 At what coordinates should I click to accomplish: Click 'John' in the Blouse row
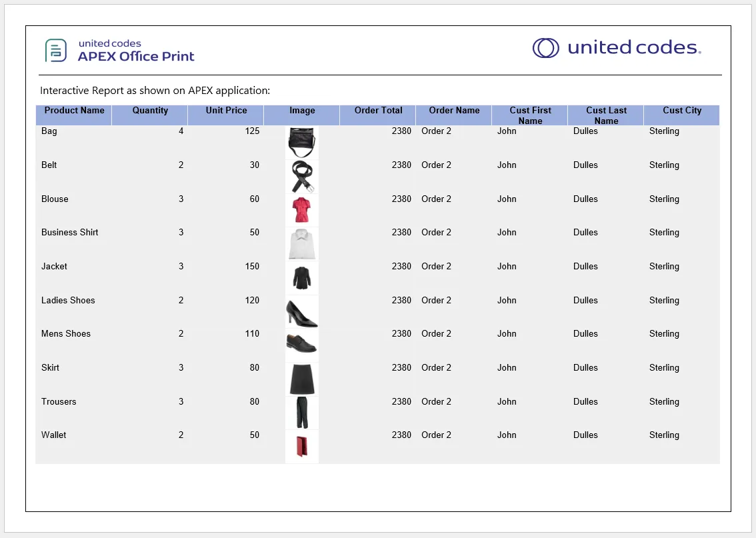pyautogui.click(x=507, y=199)
